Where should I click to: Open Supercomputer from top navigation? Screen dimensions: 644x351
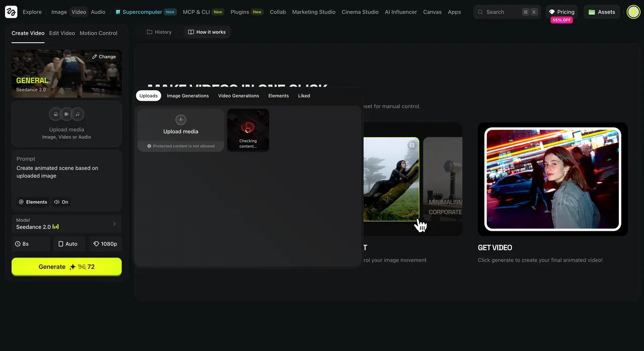coord(145,12)
